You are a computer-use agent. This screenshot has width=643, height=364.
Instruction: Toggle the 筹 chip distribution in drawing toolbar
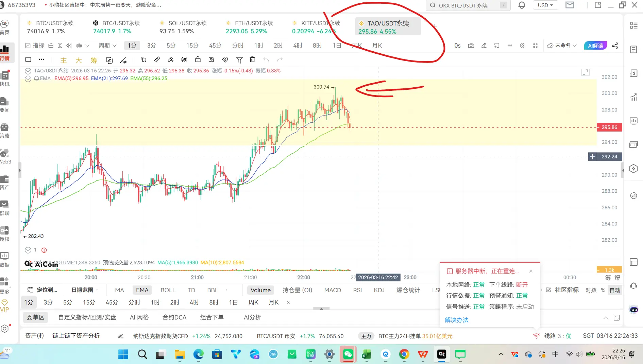(94, 60)
